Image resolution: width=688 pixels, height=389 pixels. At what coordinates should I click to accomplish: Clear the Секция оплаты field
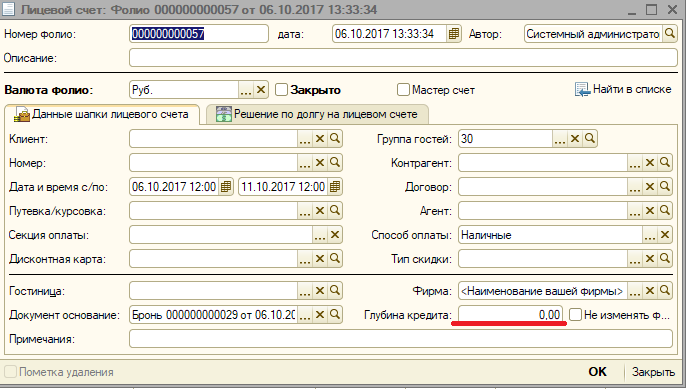(x=335, y=235)
